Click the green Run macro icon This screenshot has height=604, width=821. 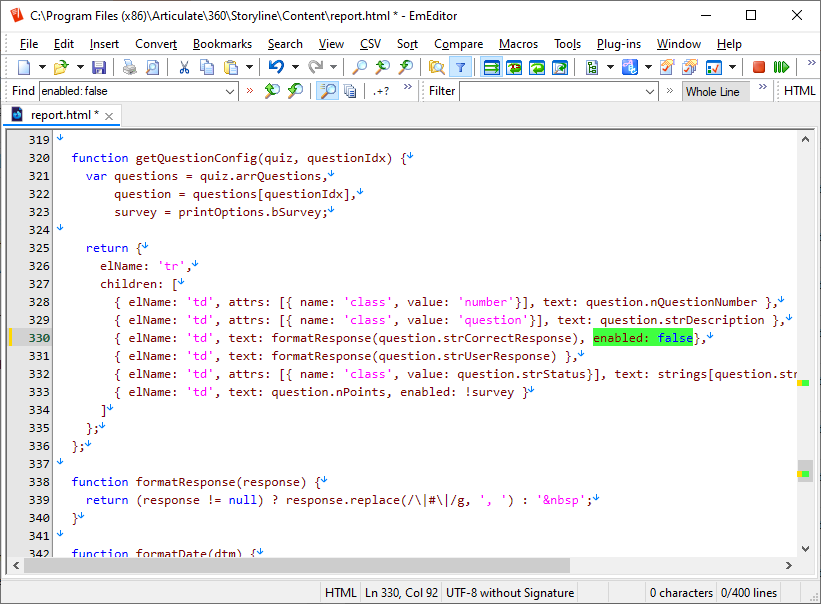pyautogui.click(x=781, y=67)
